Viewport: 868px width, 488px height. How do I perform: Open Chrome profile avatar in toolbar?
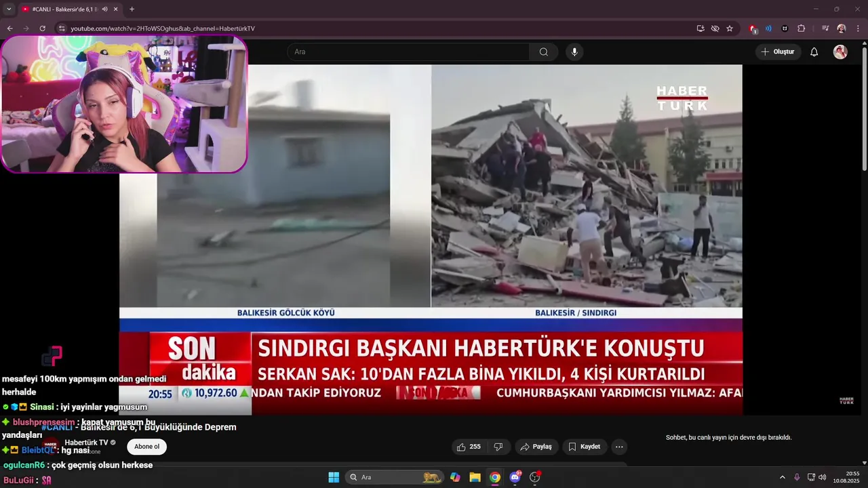(x=842, y=28)
